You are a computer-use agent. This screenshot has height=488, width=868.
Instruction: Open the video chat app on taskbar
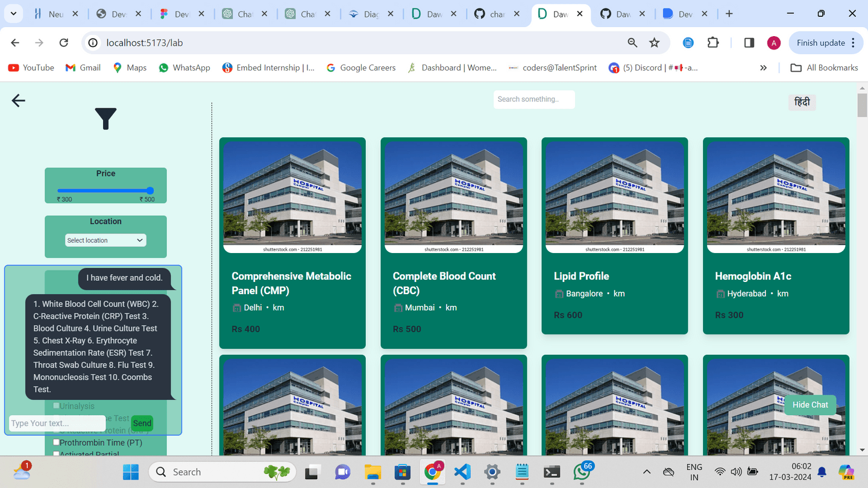(342, 472)
